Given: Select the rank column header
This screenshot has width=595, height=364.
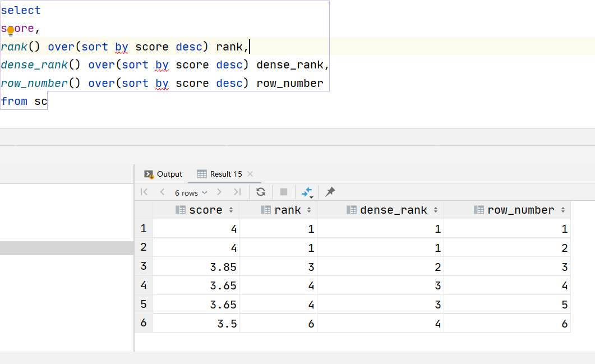Looking at the screenshot, I should [x=278, y=210].
